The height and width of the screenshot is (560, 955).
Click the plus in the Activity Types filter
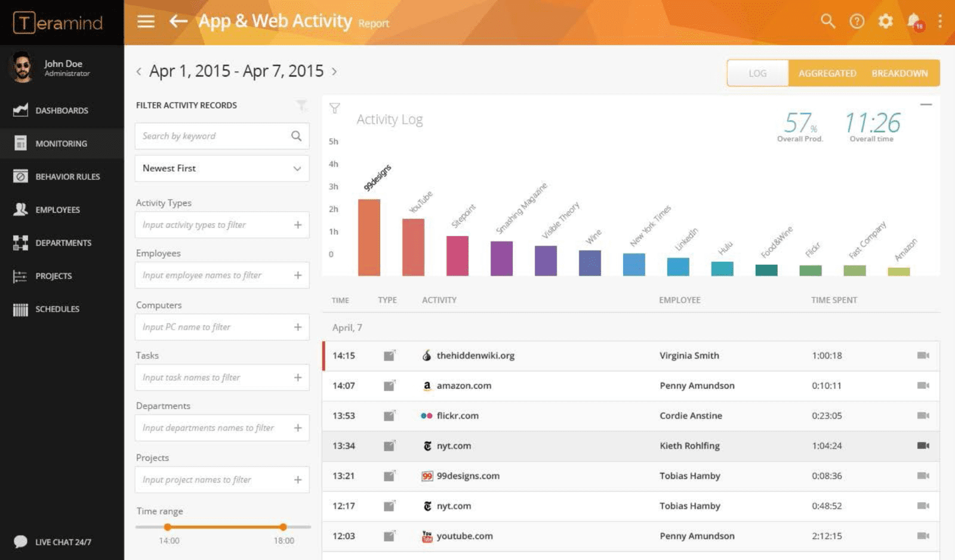coord(298,225)
